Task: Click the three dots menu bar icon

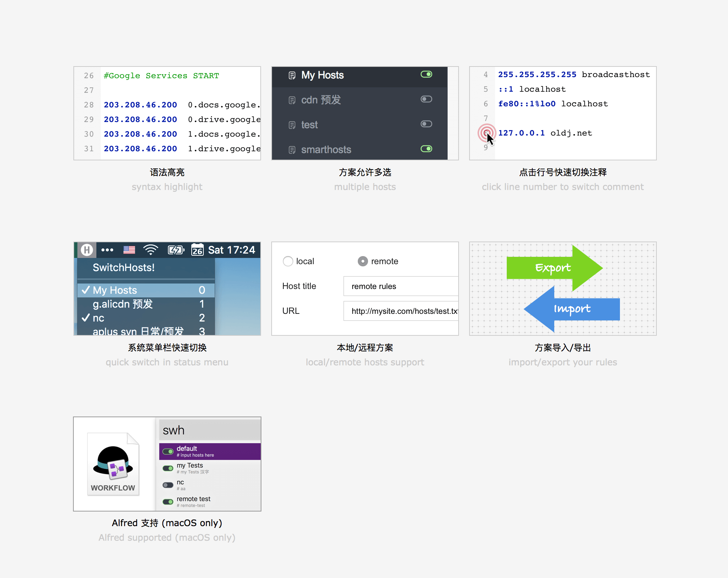Action: pos(107,250)
